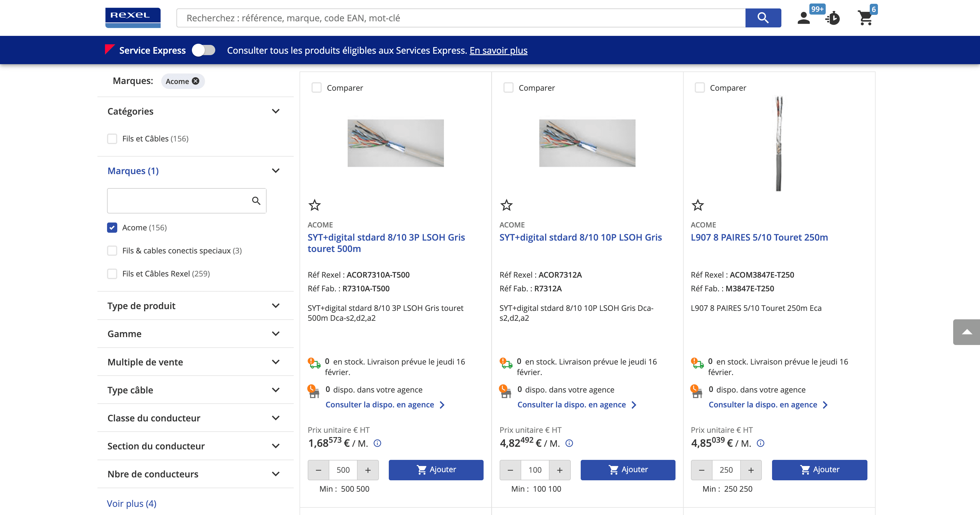
Task: Open the express delivery timer icon
Action: (x=833, y=18)
